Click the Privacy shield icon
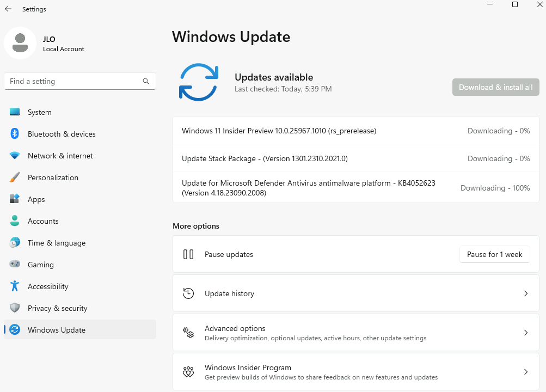546x392 pixels. (15, 308)
